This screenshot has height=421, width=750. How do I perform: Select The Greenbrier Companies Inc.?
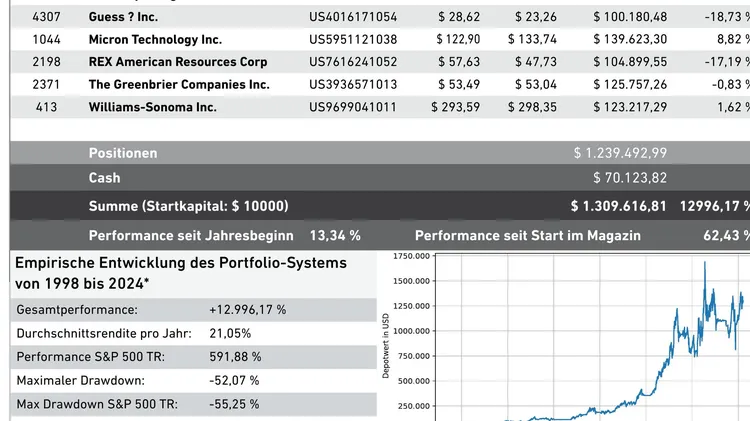(x=179, y=84)
